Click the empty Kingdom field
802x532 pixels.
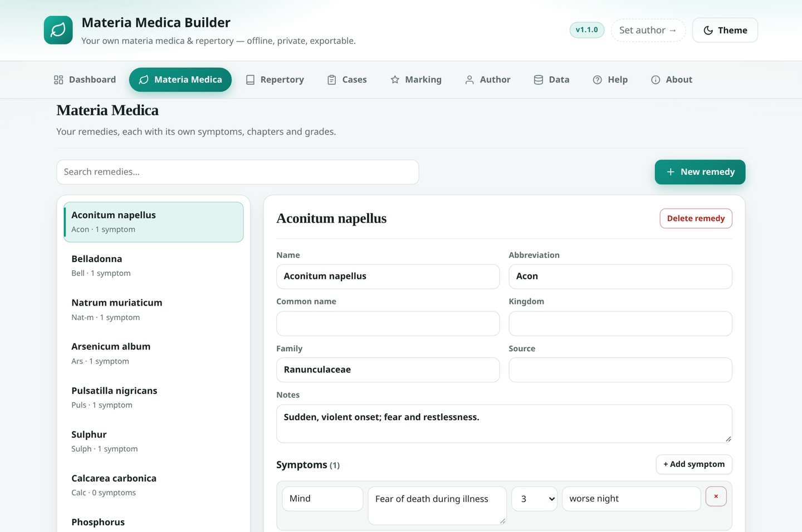[x=620, y=323]
